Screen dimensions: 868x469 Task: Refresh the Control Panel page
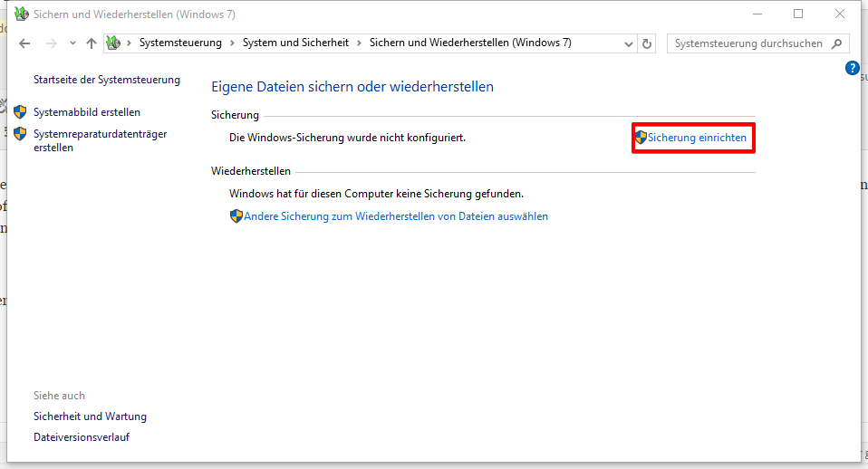pyautogui.click(x=647, y=43)
